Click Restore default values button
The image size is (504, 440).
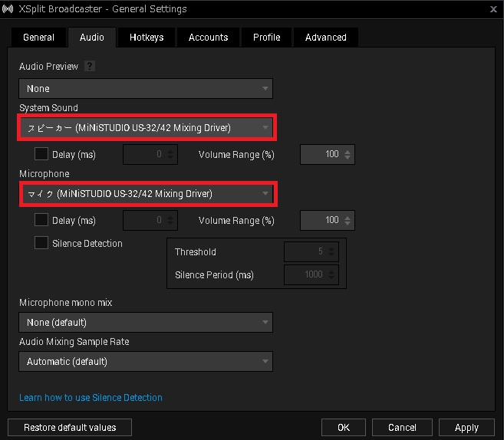(70, 428)
